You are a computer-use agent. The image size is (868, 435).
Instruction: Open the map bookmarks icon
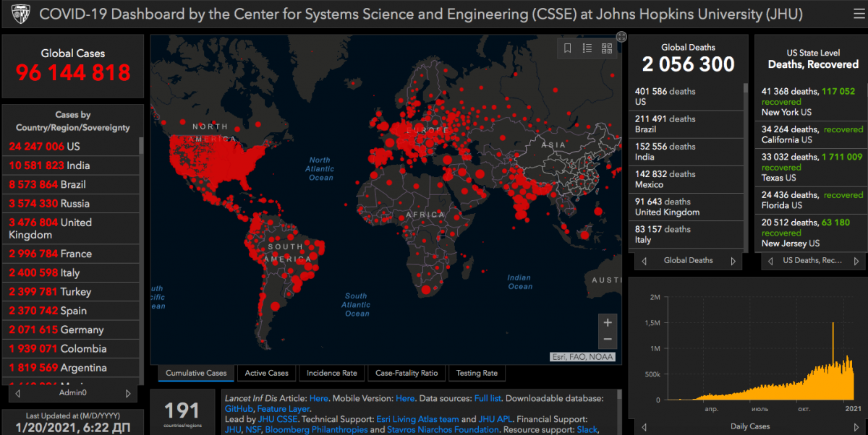pyautogui.click(x=568, y=48)
